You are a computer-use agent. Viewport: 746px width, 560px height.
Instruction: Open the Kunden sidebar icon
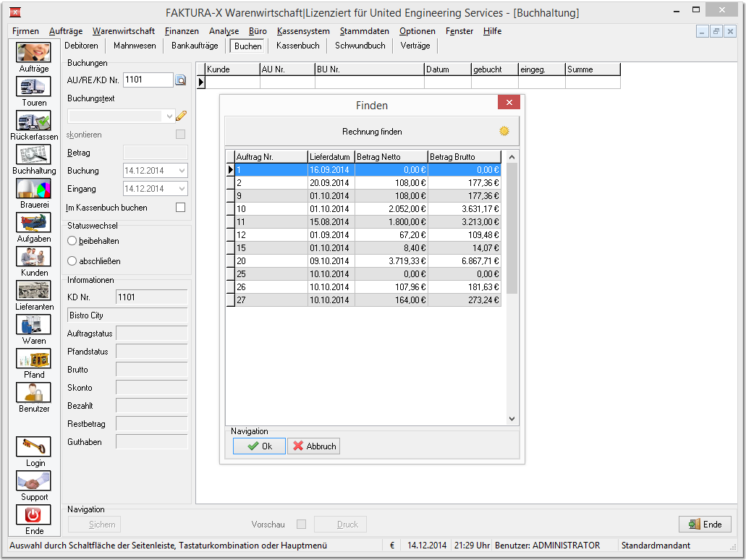(x=34, y=256)
